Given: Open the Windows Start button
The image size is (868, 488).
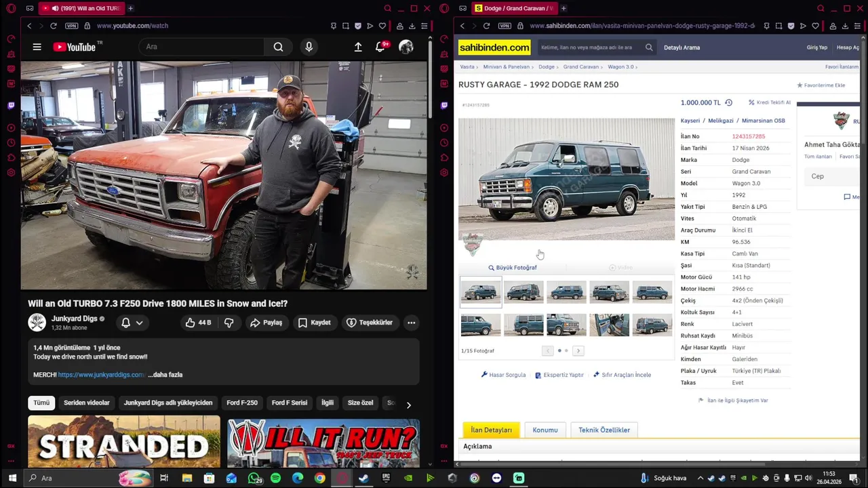Looking at the screenshot, I should pos(12,479).
